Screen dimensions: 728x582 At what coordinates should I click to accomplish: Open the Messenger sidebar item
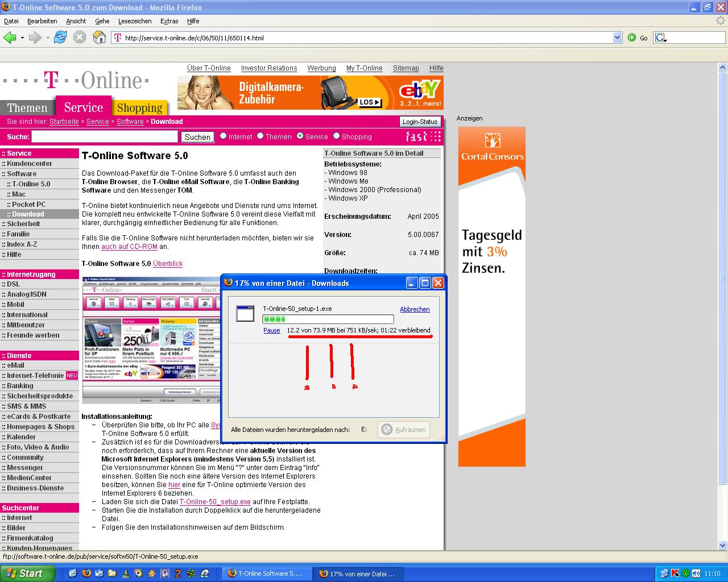tap(39, 468)
